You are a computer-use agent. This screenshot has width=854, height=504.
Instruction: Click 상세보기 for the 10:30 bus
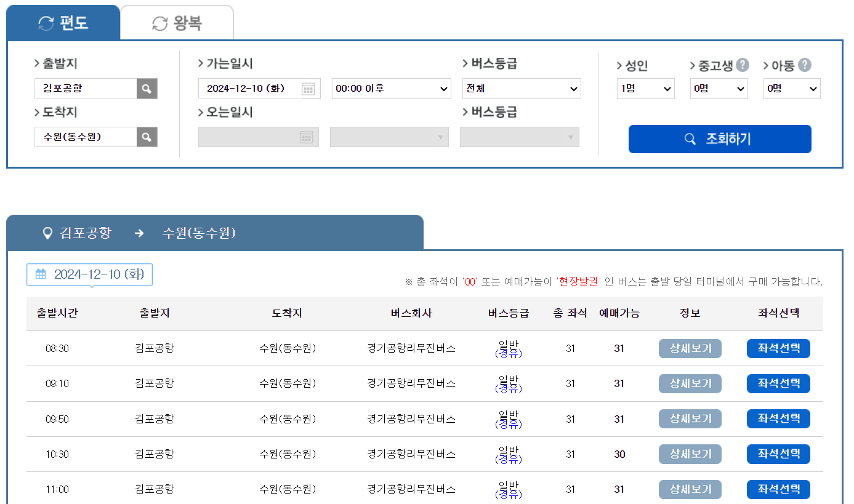point(690,454)
